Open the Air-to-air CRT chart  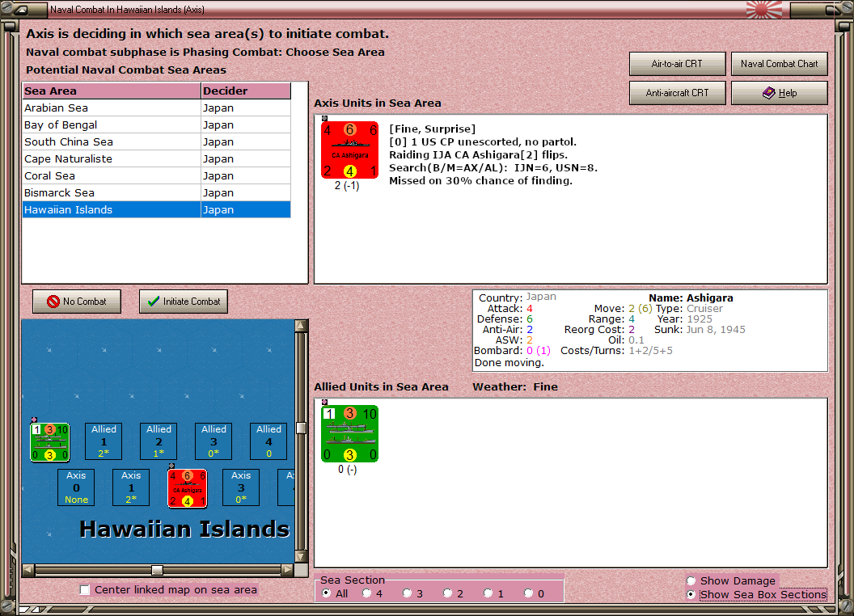click(677, 64)
